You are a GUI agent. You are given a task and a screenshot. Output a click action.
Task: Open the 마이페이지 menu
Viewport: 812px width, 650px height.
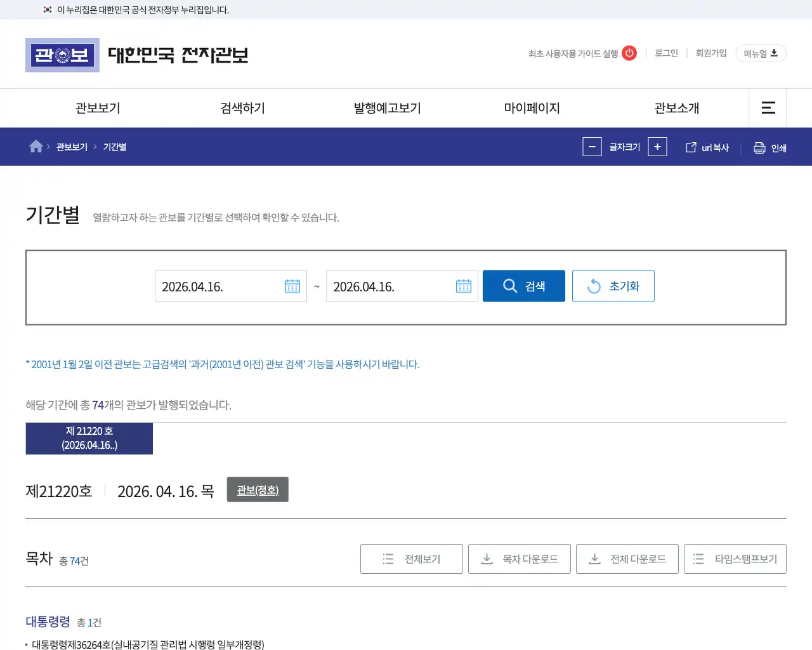click(532, 108)
